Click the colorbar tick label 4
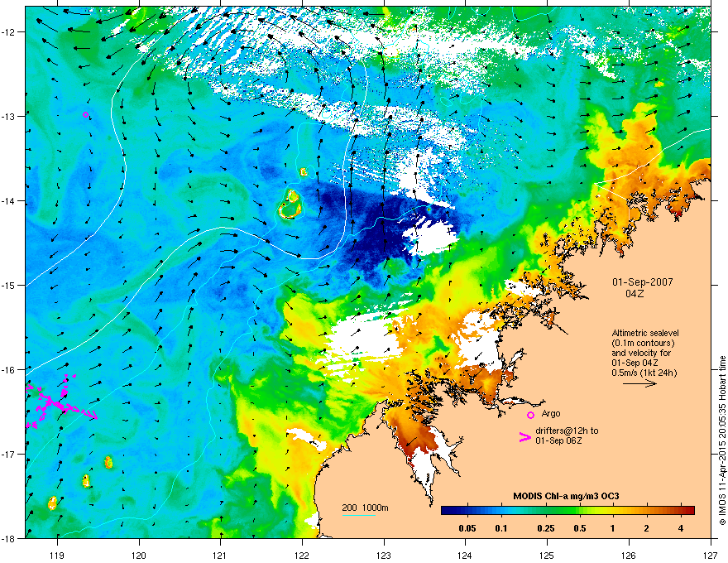 (681, 528)
